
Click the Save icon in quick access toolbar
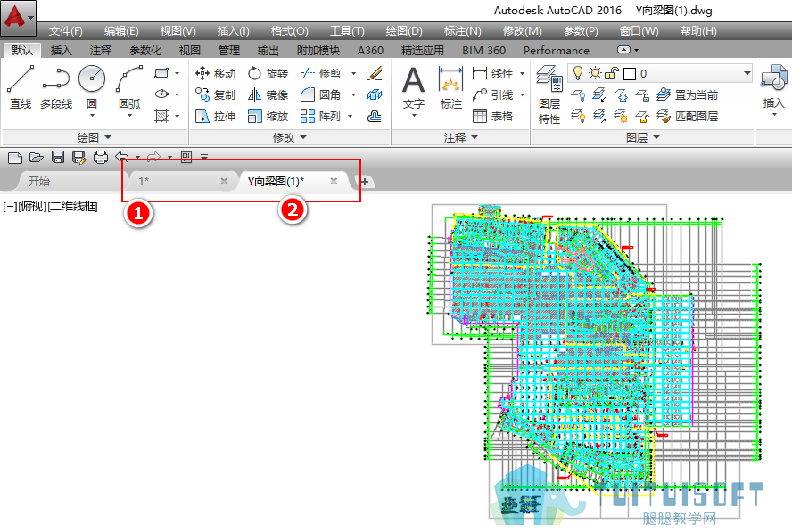pyautogui.click(x=58, y=158)
